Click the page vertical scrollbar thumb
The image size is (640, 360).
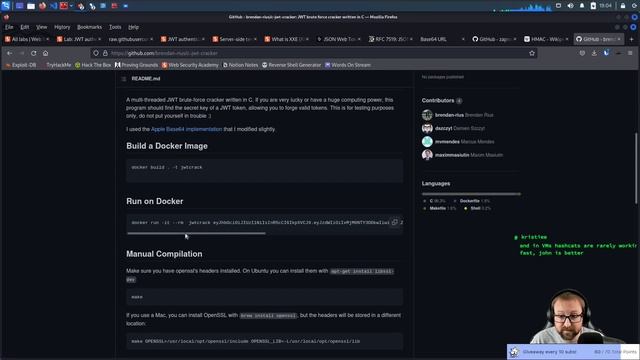coord(636,168)
